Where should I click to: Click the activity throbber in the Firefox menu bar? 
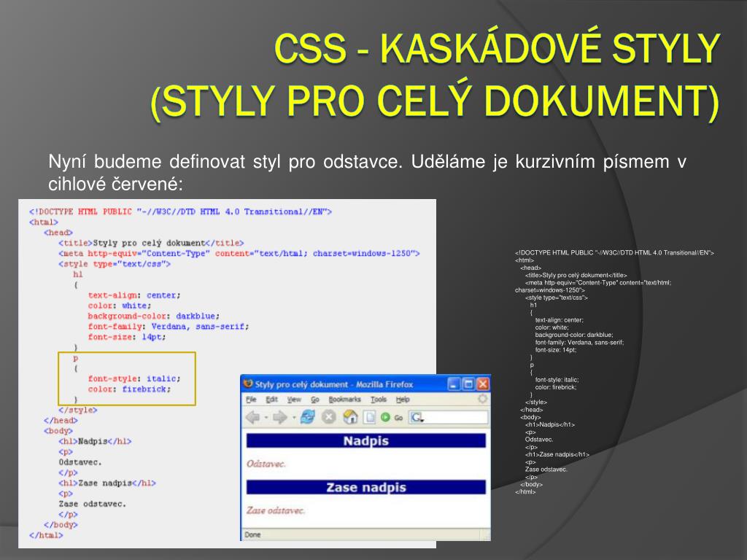[483, 399]
